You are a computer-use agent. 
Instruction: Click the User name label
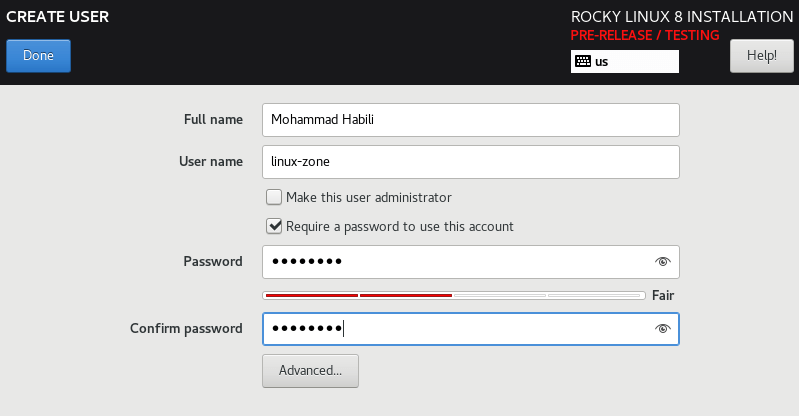[x=210, y=162]
